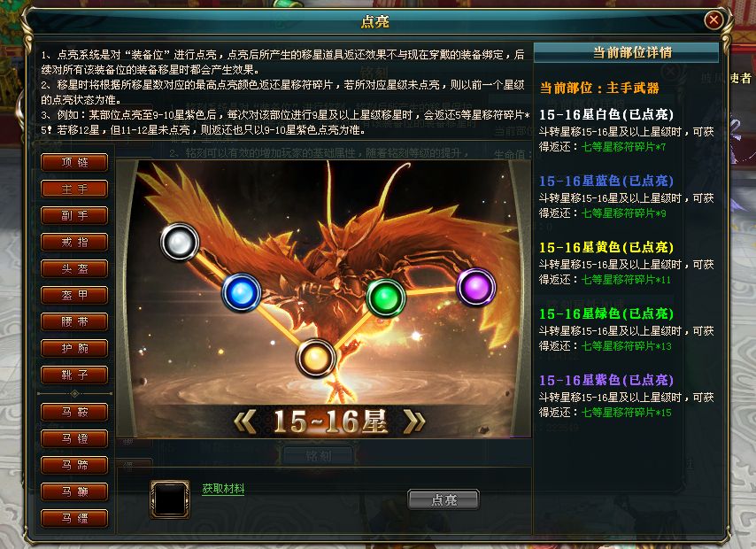This screenshot has height=549, width=756.
Task: Switch to 马鞍 mount slot
Action: point(74,413)
